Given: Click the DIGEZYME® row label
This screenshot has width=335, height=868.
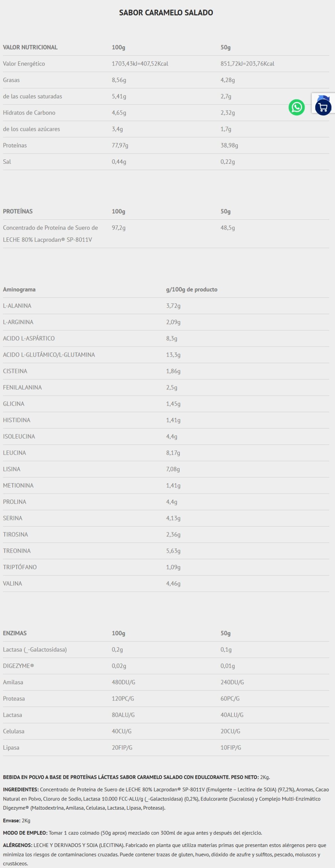Looking at the screenshot, I should click(x=18, y=666).
